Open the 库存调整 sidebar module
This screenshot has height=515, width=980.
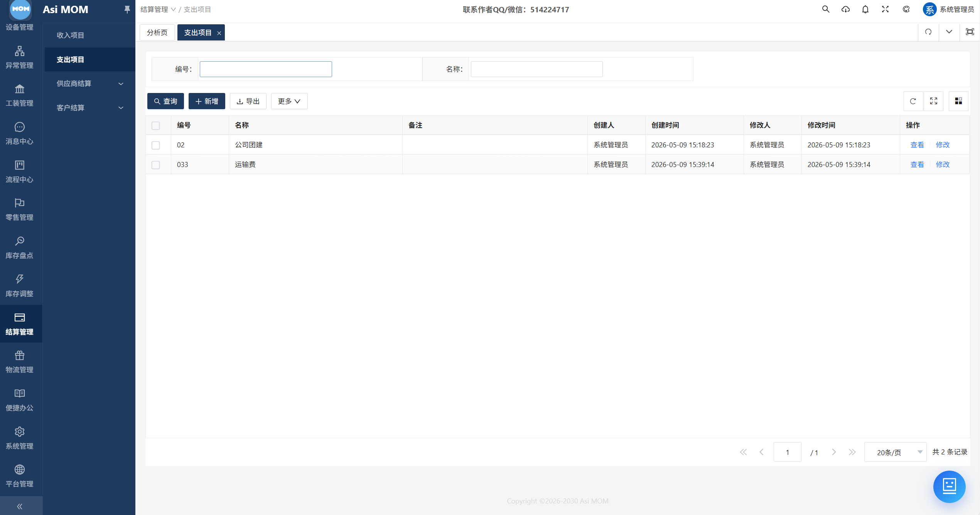20,286
